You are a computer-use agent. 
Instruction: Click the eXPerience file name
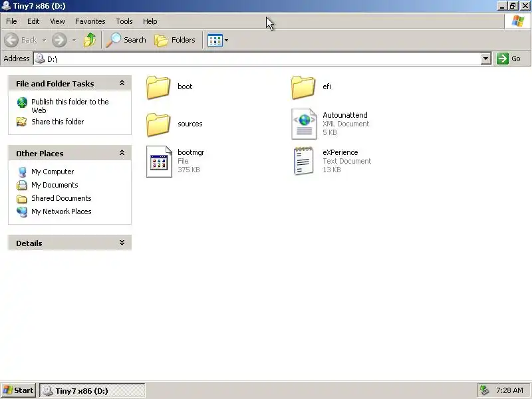340,152
